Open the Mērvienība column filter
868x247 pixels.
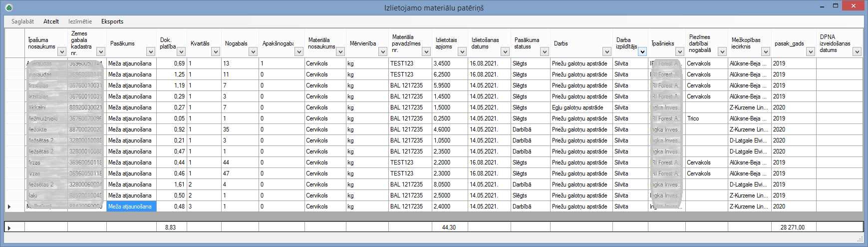click(383, 51)
